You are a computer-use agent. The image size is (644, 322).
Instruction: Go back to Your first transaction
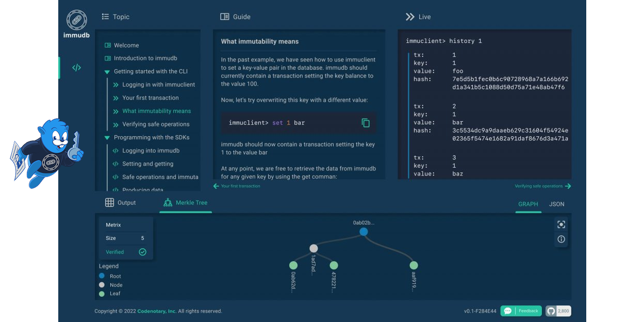[x=237, y=186]
